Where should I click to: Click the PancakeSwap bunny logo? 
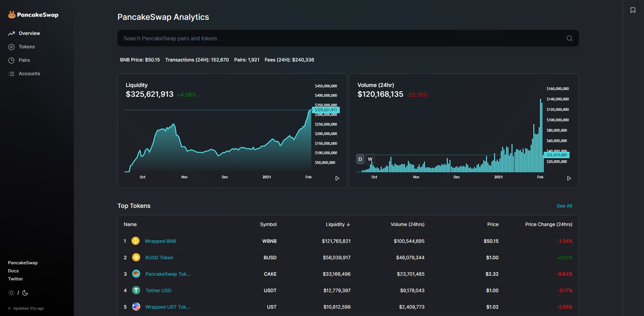click(12, 14)
